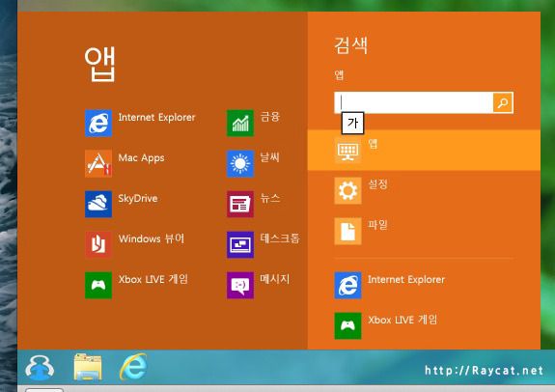The image size is (555, 392).
Task: Open the Windows 뷰어 app icon
Action: [x=98, y=244]
